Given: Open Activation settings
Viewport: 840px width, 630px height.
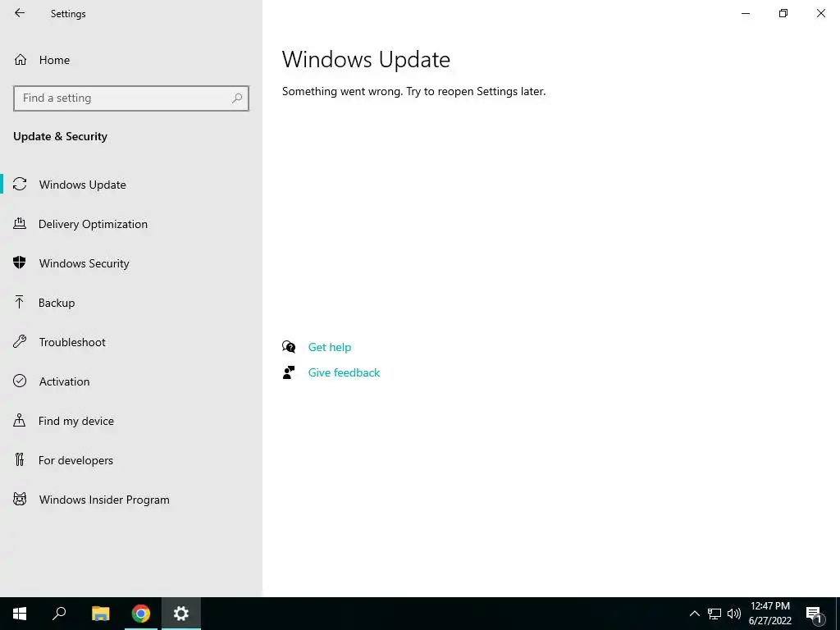Looking at the screenshot, I should 131,381.
